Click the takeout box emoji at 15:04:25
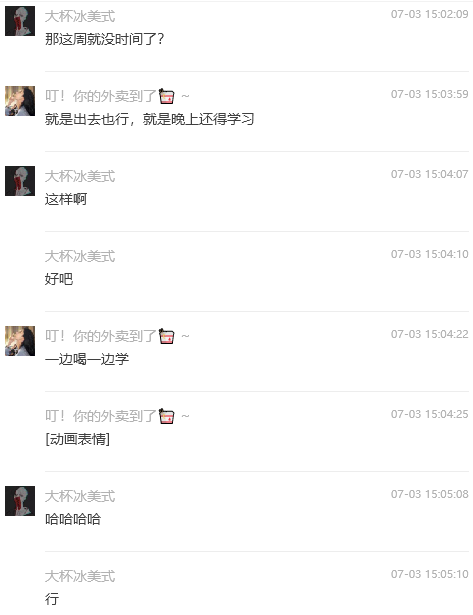The width and height of the screenshot is (473, 615). pos(166,416)
